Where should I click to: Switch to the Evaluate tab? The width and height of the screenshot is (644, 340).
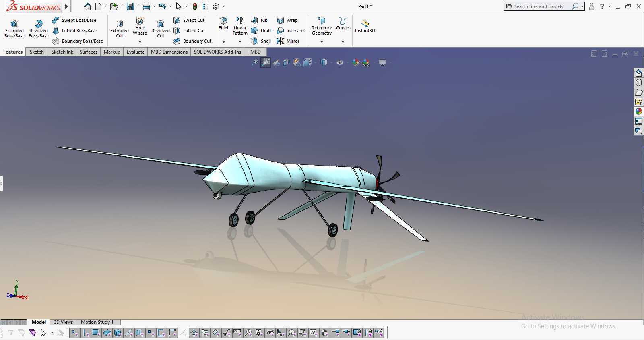click(x=136, y=52)
